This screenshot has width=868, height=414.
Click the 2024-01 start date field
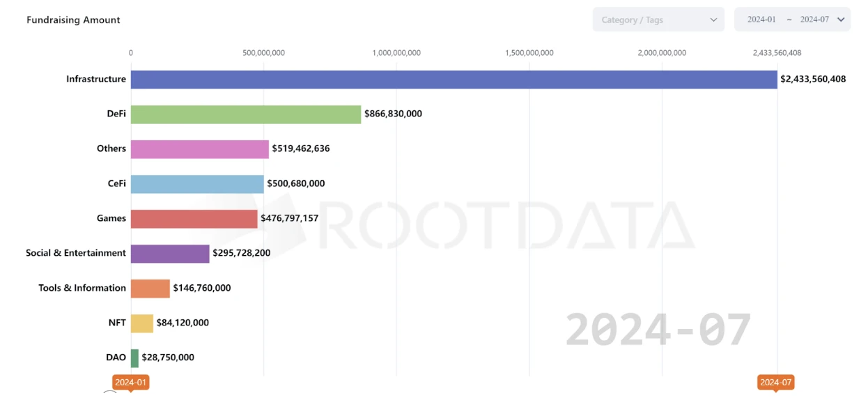coord(761,20)
